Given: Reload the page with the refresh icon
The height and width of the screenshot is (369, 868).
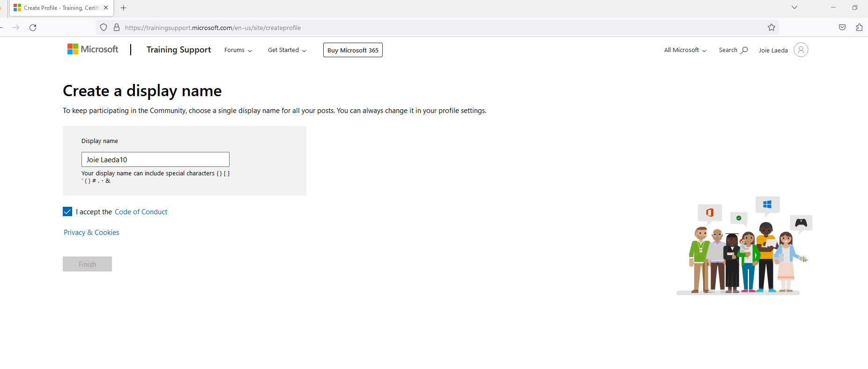Looking at the screenshot, I should 33,28.
